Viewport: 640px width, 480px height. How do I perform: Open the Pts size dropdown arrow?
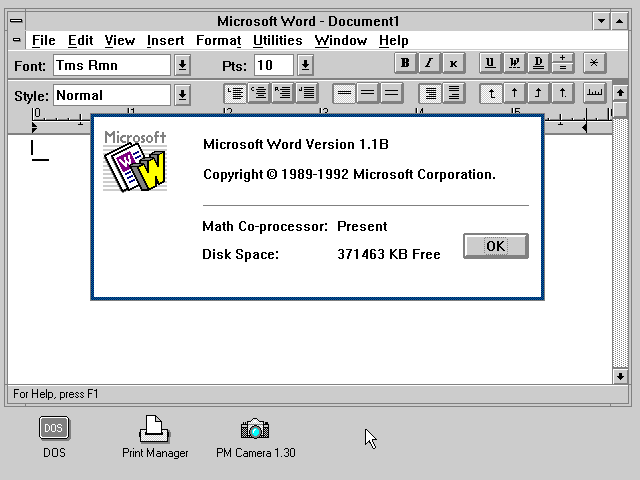pos(305,65)
